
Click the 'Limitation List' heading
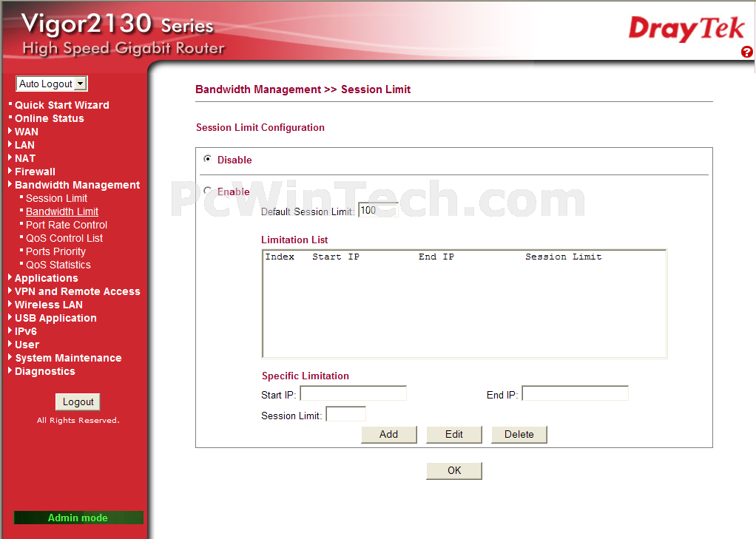tap(294, 240)
